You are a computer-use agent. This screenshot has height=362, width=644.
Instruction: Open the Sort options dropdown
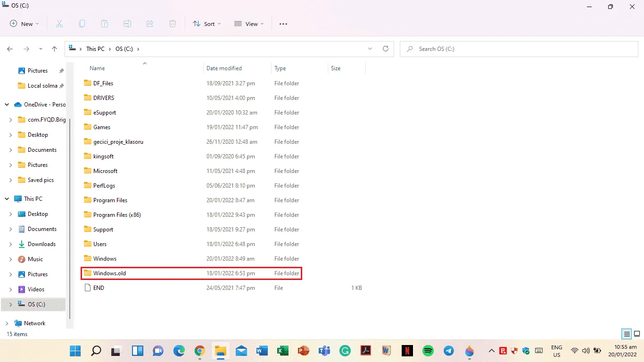(206, 24)
